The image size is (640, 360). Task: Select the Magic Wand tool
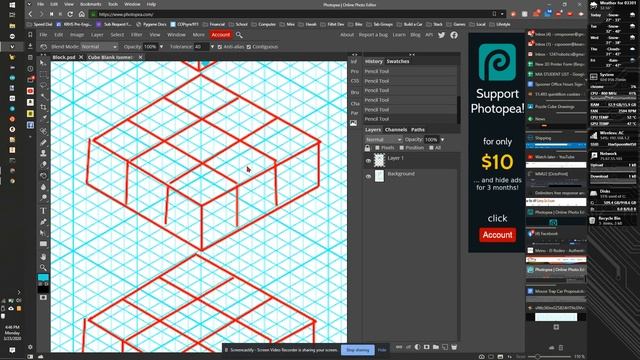tap(43, 97)
